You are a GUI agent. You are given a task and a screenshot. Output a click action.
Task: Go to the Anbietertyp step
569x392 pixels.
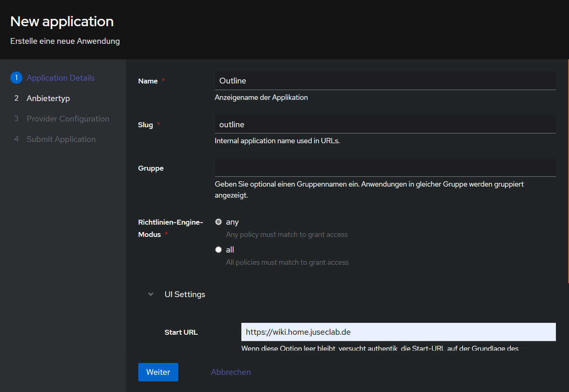(x=48, y=98)
